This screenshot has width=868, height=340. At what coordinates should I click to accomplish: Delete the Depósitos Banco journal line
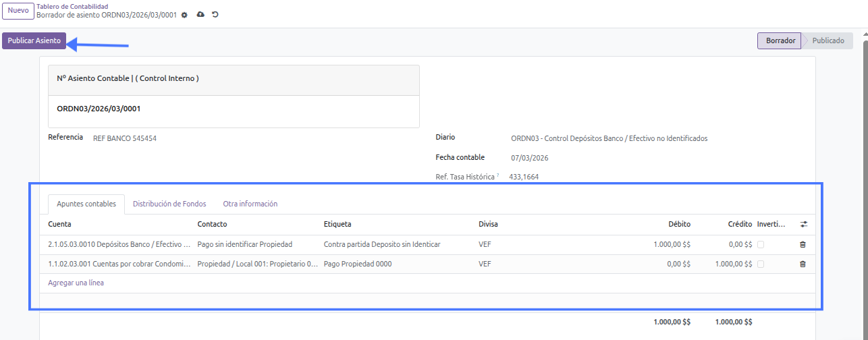tap(803, 245)
